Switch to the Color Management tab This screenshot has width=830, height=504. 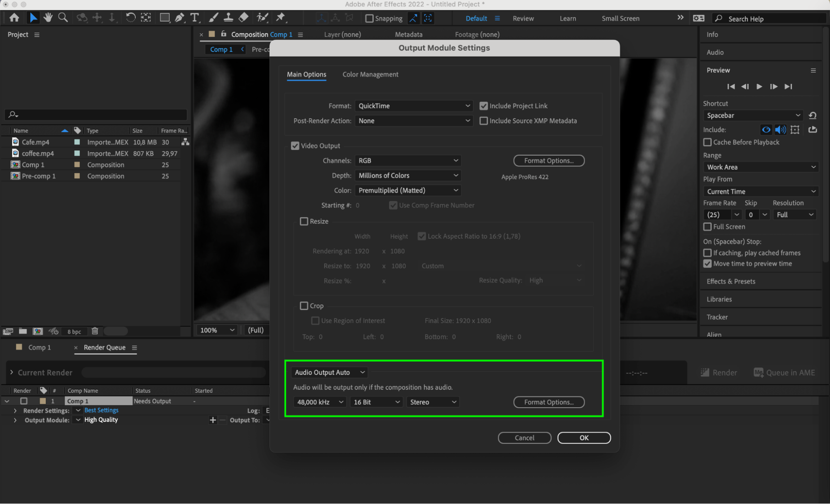click(370, 74)
